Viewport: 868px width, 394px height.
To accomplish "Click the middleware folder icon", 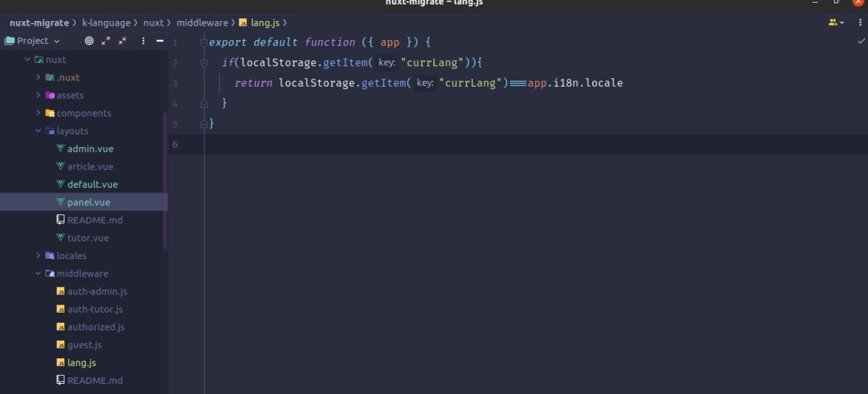I will 50,273.
